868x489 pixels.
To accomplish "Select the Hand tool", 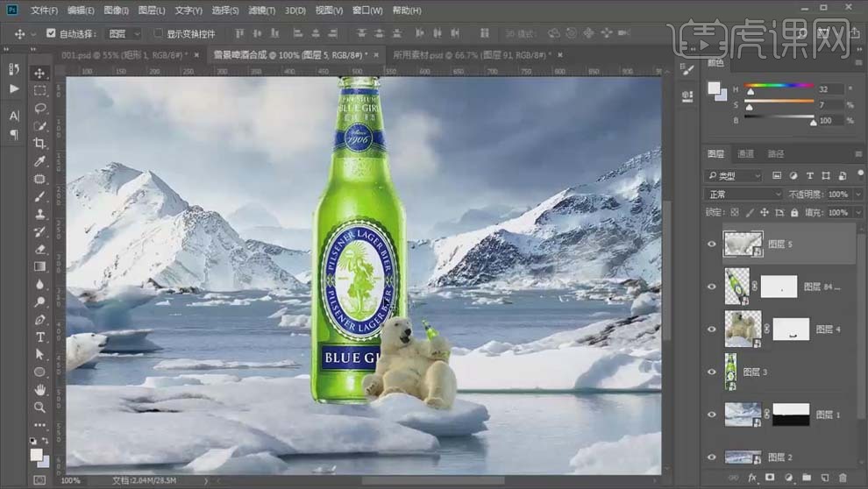I will pos(39,389).
